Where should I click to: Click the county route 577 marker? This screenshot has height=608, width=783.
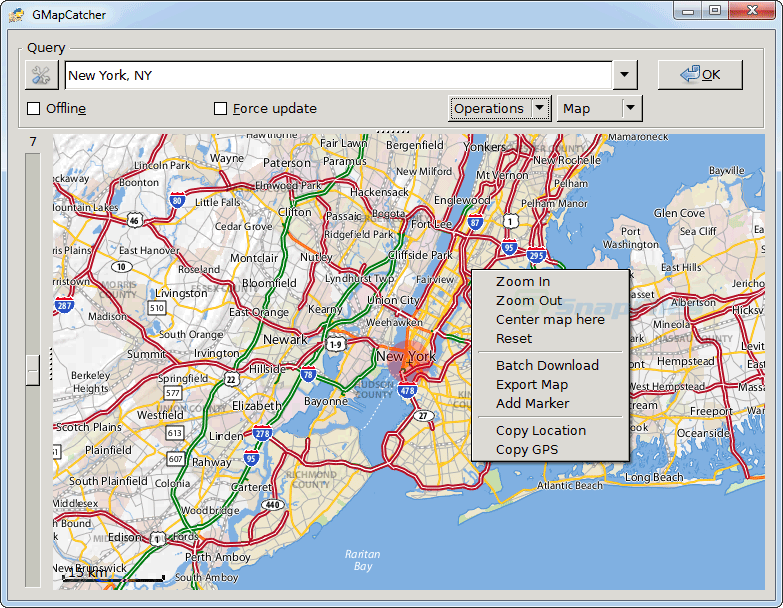coord(173,393)
